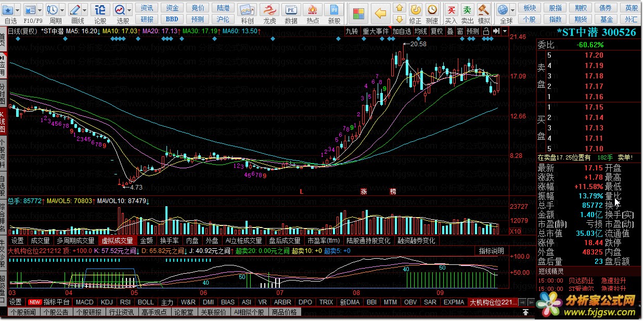
Task: Switch to the BOLL indicator tab
Action: point(146,302)
